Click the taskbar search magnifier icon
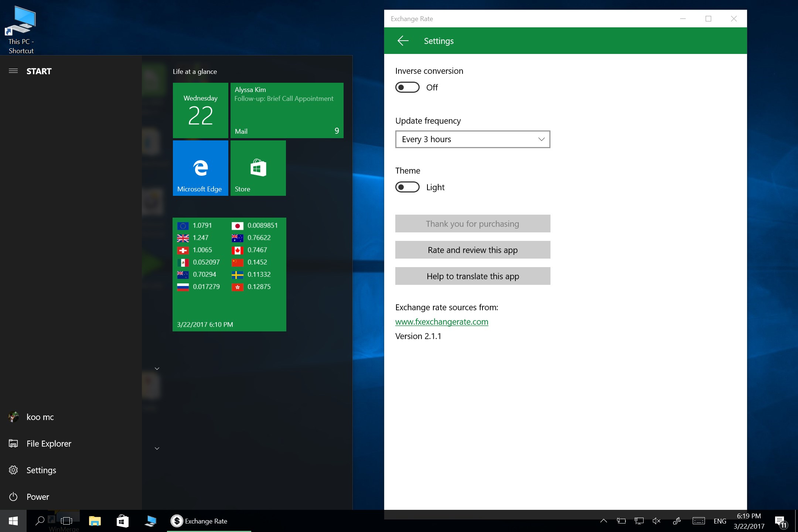Image resolution: width=798 pixels, height=532 pixels. pos(40,521)
